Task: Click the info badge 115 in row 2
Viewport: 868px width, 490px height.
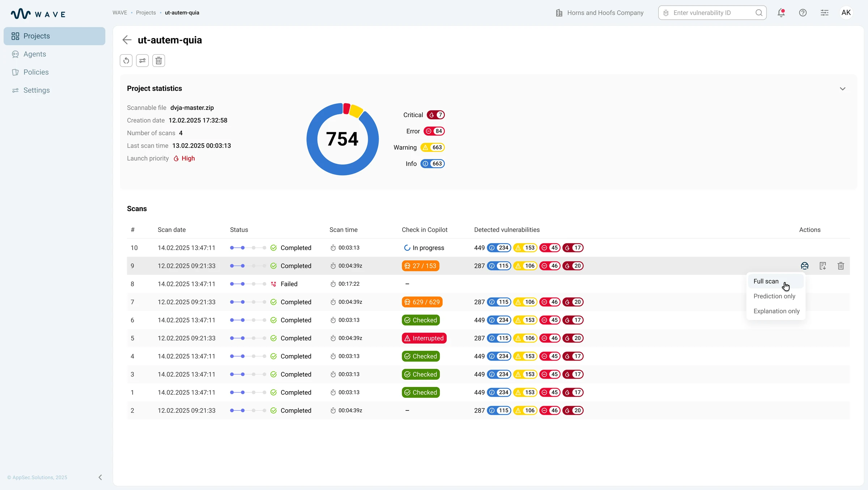Action: pos(499,410)
